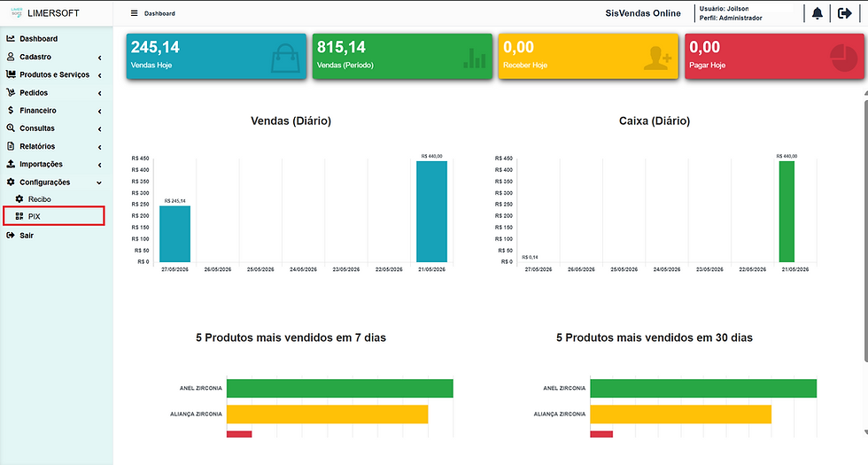
Task: Click the Dashboard breadcrumb text in header
Action: [x=159, y=13]
